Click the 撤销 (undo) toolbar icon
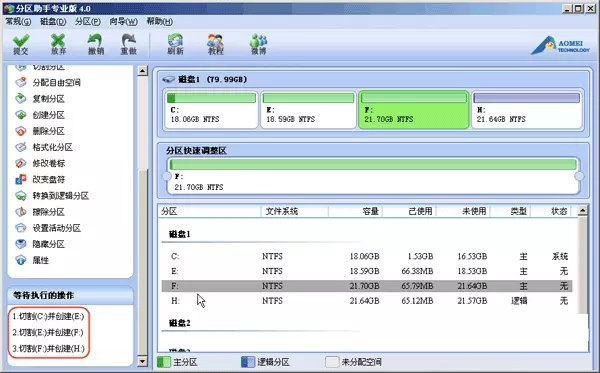The image size is (600, 373). 96,44
